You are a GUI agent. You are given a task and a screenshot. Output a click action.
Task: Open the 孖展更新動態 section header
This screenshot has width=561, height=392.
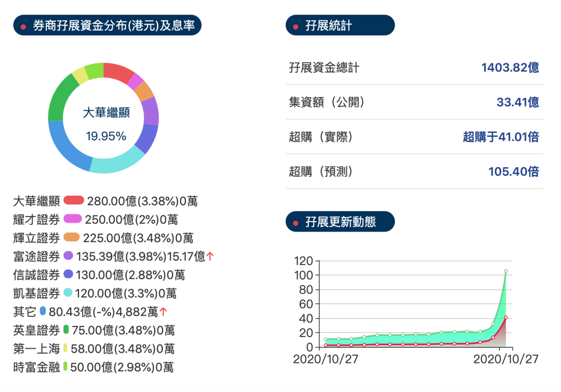(x=340, y=222)
